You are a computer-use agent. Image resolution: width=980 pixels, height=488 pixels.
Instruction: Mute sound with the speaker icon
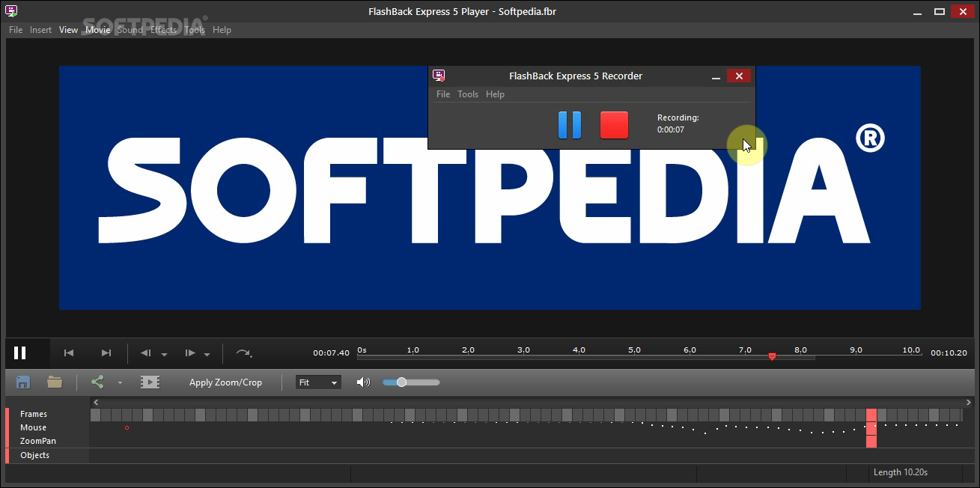(364, 382)
